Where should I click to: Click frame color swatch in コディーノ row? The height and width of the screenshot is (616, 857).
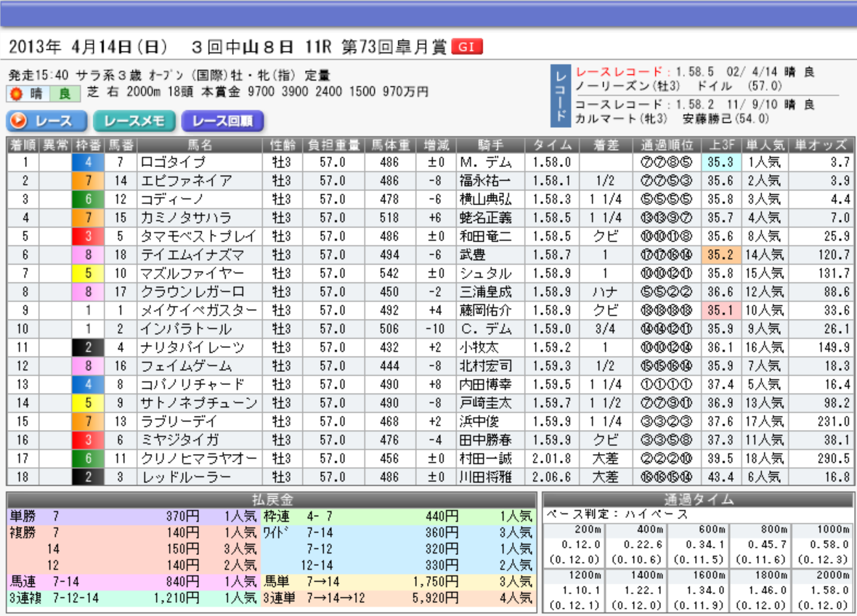88,200
